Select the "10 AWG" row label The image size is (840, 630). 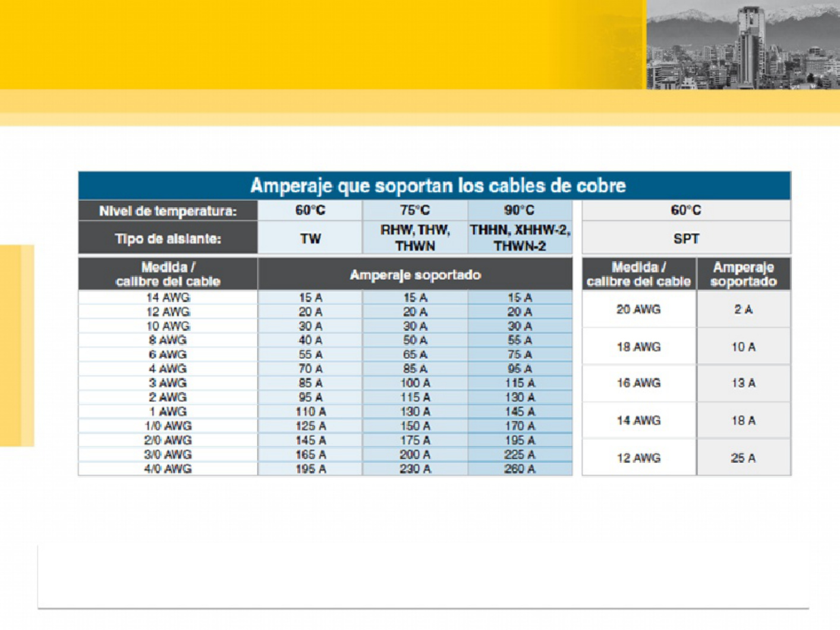pos(168,326)
